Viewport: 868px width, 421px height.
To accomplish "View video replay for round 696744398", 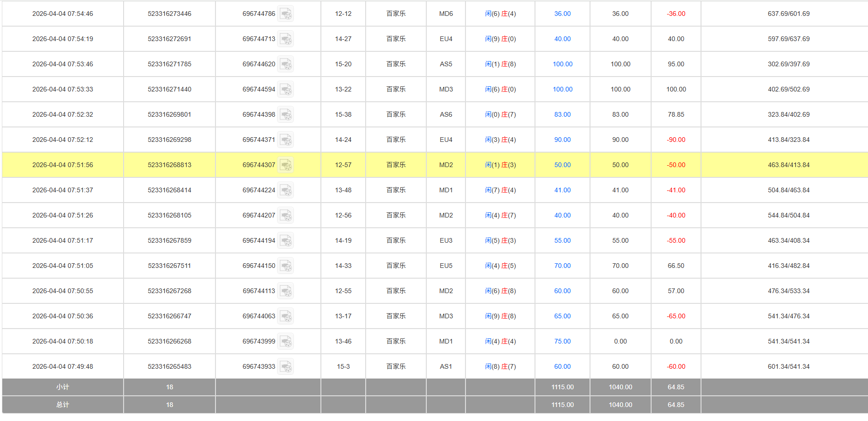I will point(285,115).
